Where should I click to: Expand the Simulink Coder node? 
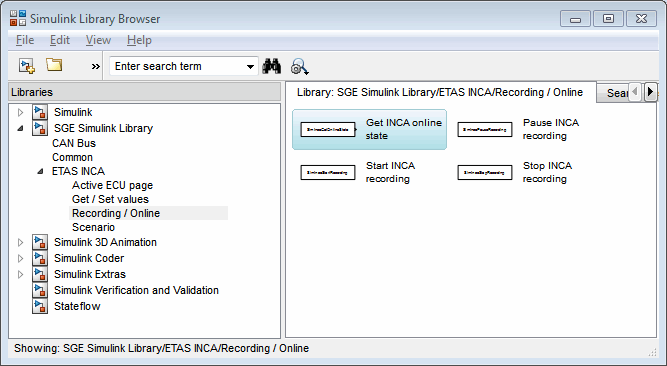point(20,258)
